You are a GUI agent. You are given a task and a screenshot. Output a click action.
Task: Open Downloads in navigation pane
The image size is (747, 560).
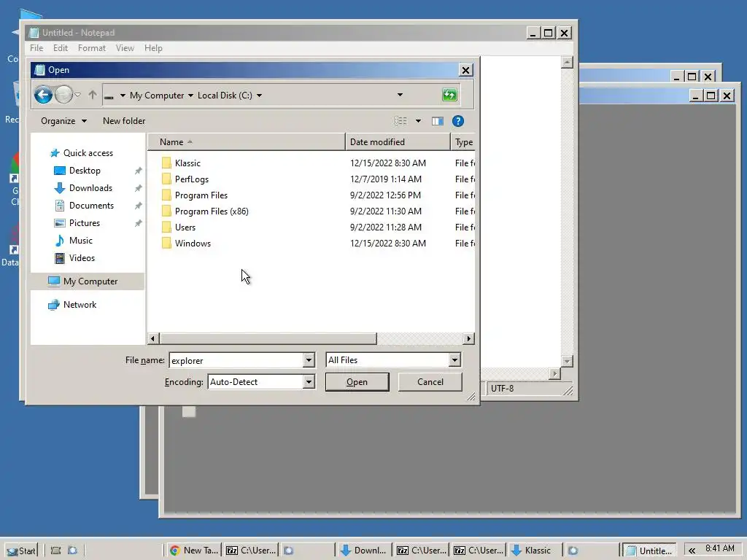pos(90,188)
